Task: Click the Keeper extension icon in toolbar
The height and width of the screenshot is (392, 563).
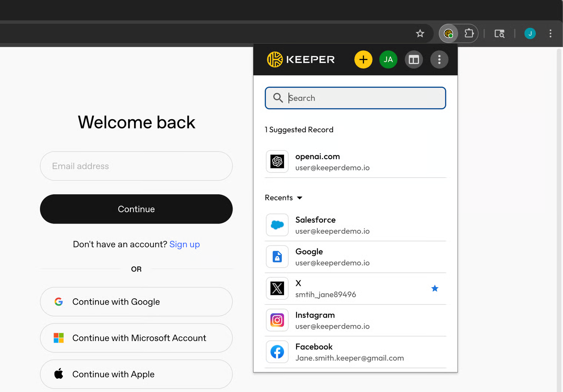Action: click(449, 34)
